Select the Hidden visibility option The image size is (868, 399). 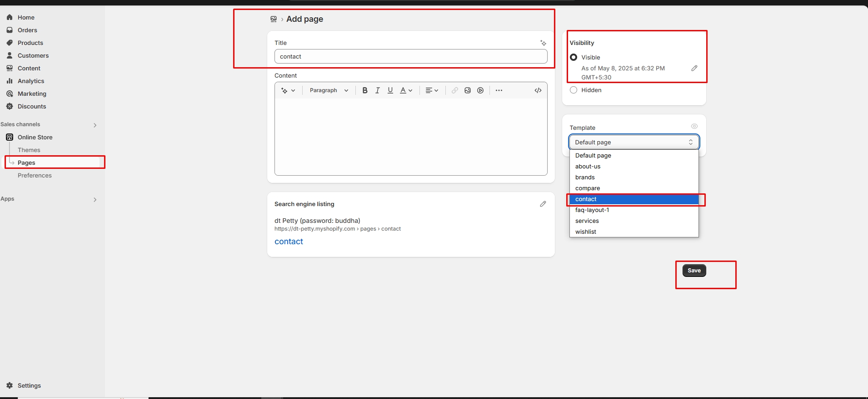point(574,90)
